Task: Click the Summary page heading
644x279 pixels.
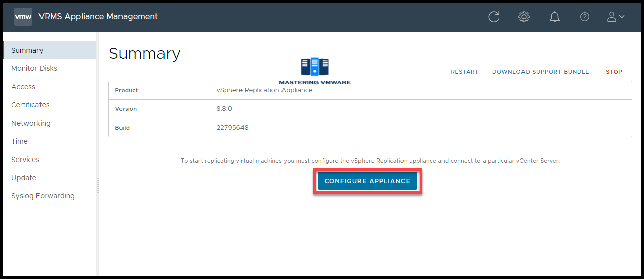Action: tap(145, 54)
